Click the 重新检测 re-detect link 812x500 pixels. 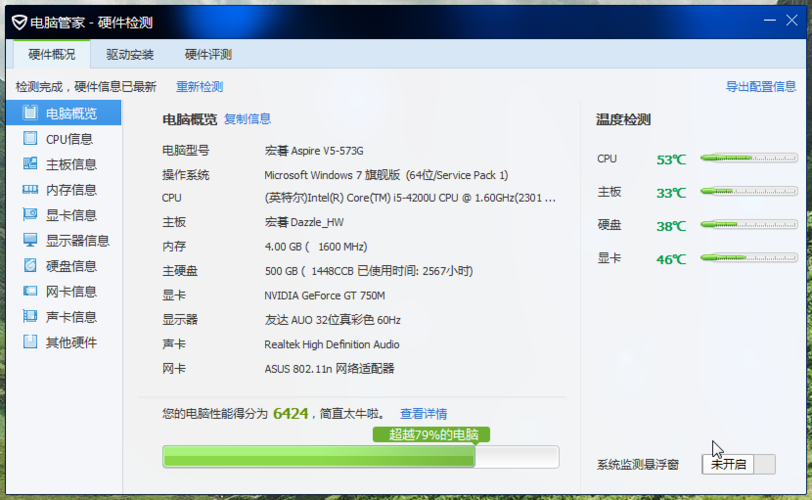coord(199,86)
